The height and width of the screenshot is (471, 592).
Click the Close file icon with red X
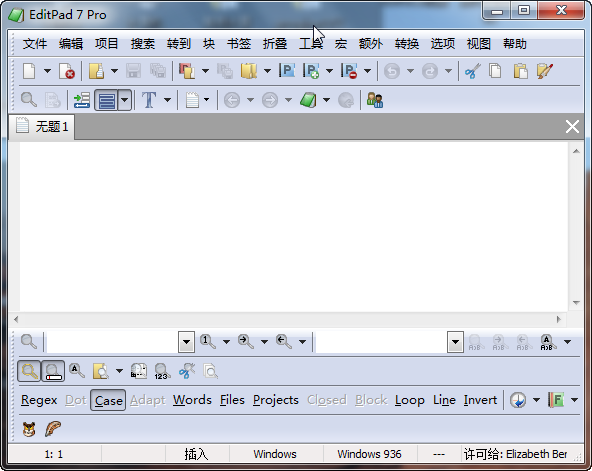[x=66, y=71]
